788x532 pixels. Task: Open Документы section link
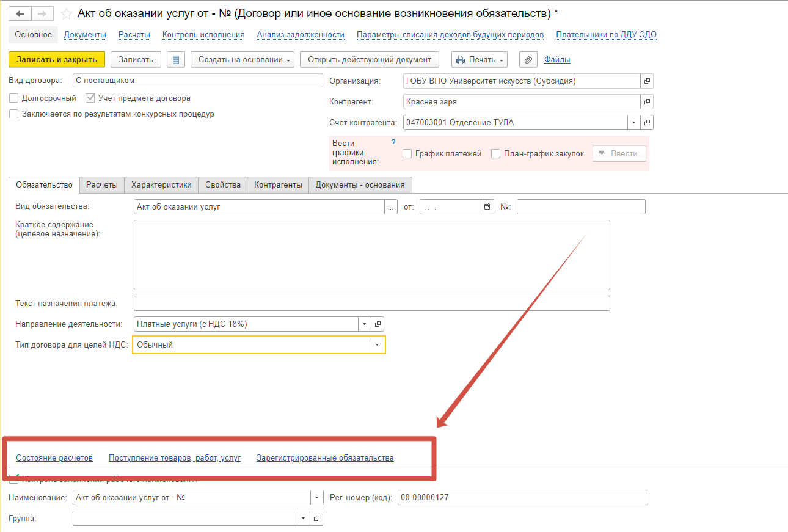[x=85, y=35]
